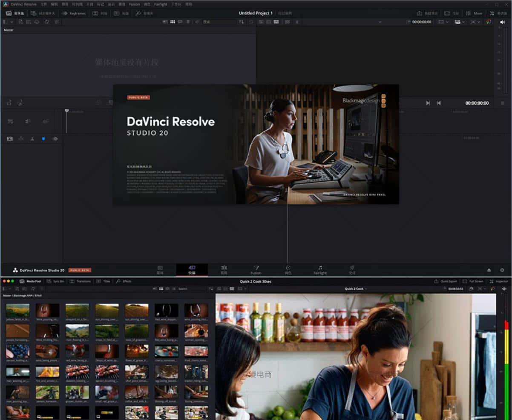This screenshot has width=512, height=420.
Task: Toggle the Media Pool panel in the lower window
Action: tap(30, 281)
